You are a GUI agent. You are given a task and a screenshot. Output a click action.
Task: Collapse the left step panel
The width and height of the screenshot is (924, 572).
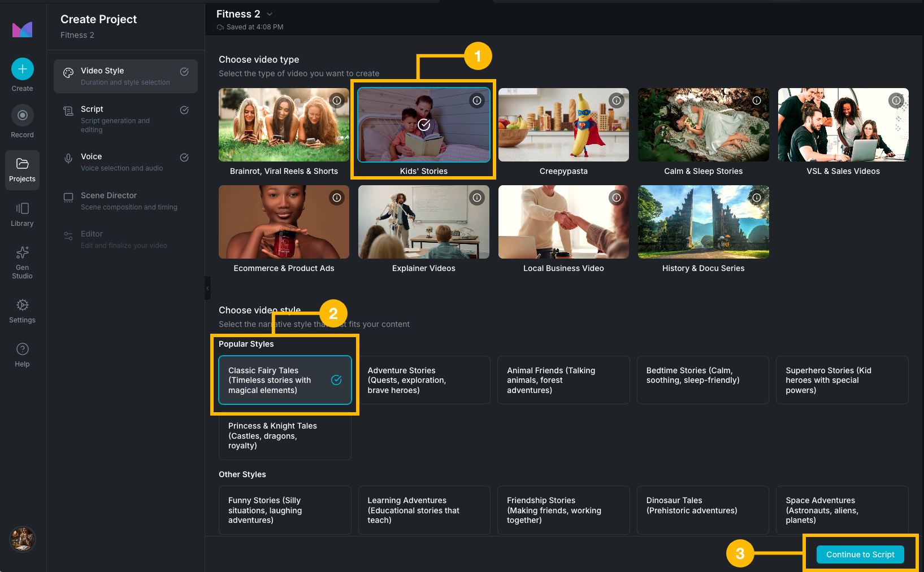[207, 288]
